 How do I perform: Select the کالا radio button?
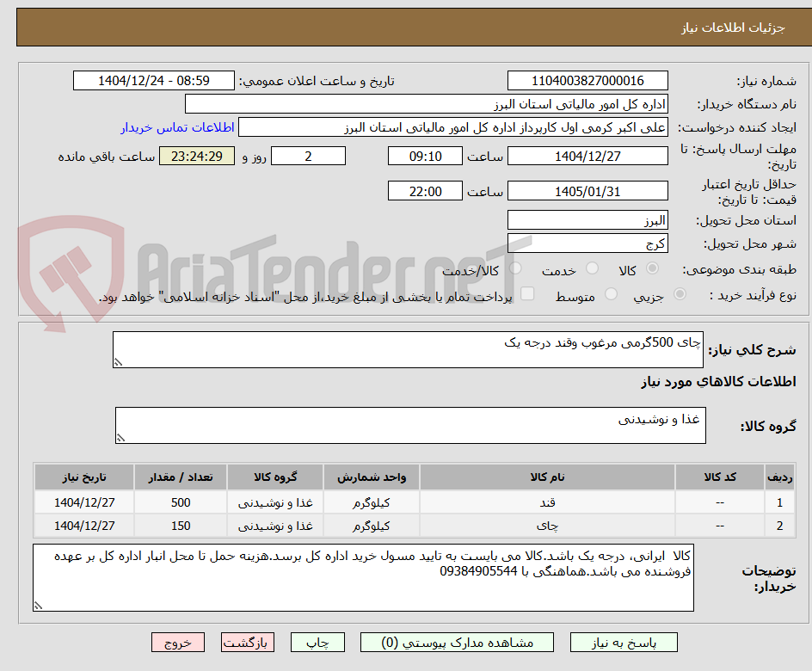click(653, 268)
